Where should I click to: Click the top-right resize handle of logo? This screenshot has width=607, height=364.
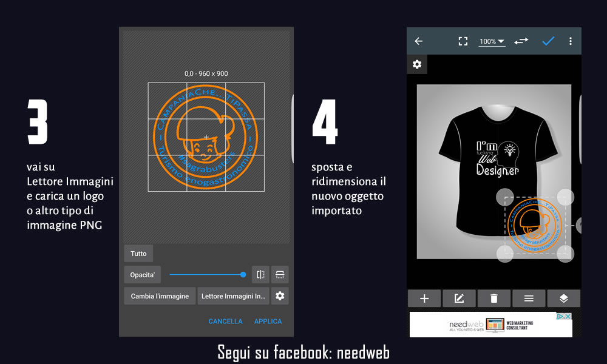(x=565, y=197)
